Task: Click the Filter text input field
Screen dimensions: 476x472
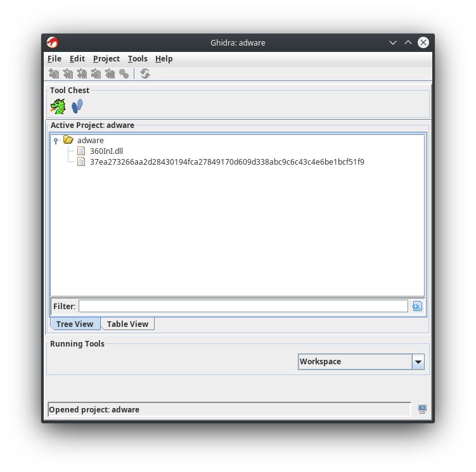Action: 243,307
